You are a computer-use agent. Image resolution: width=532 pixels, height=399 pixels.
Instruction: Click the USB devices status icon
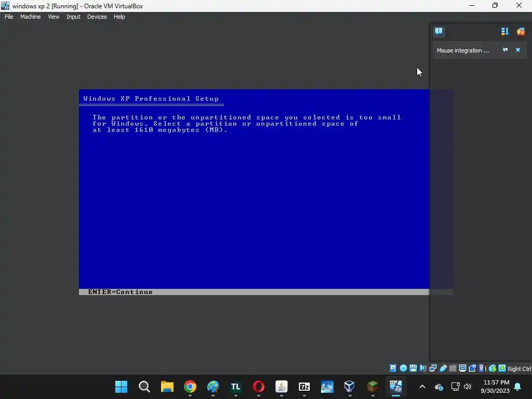(x=443, y=368)
